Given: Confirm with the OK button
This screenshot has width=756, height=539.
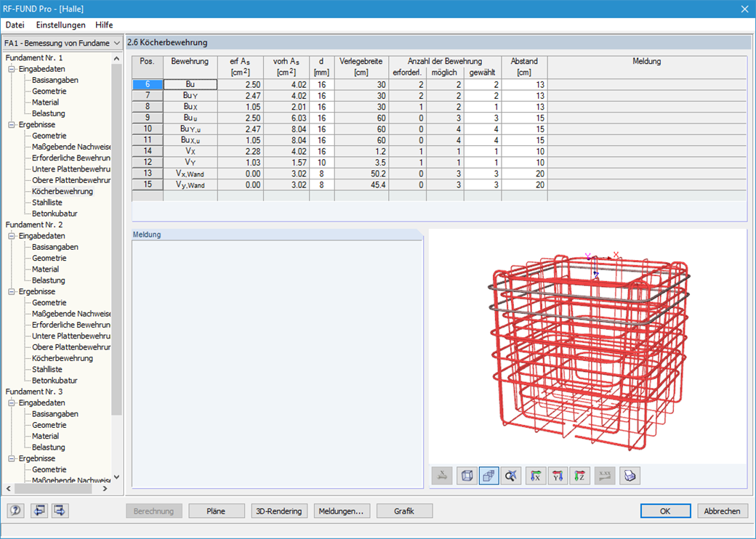Looking at the screenshot, I should click(665, 511).
